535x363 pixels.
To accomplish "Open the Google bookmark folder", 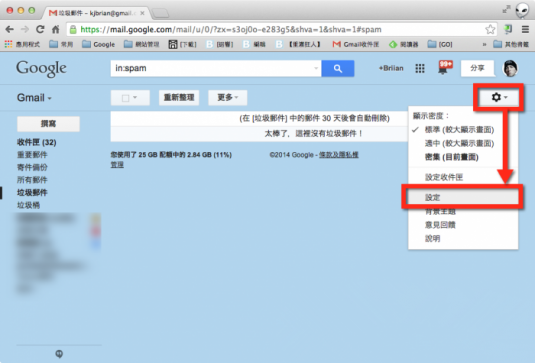I will [99, 44].
